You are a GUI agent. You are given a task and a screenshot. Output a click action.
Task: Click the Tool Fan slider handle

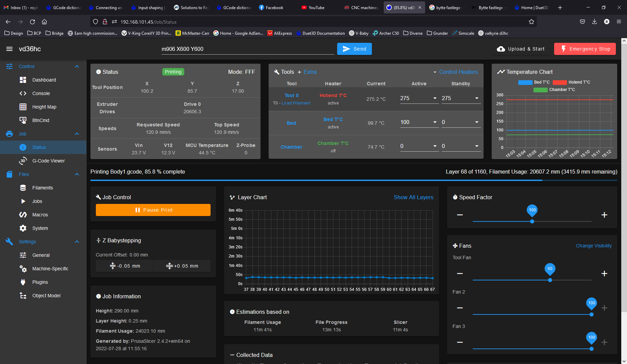(x=550, y=280)
